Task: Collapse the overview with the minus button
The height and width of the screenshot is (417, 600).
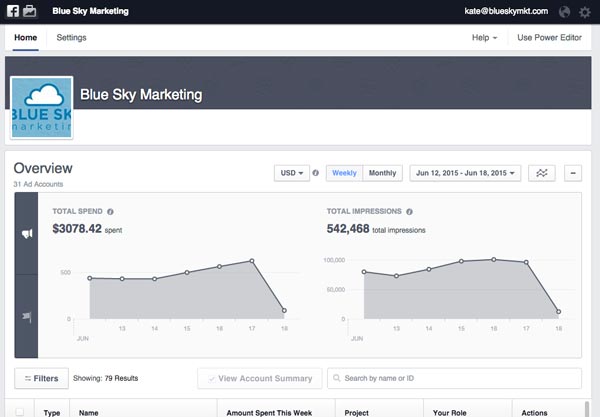Action: [573, 173]
